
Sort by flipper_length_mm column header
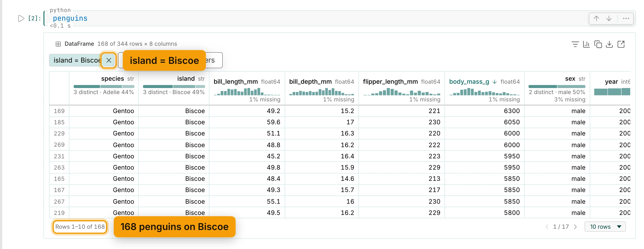[x=390, y=82]
